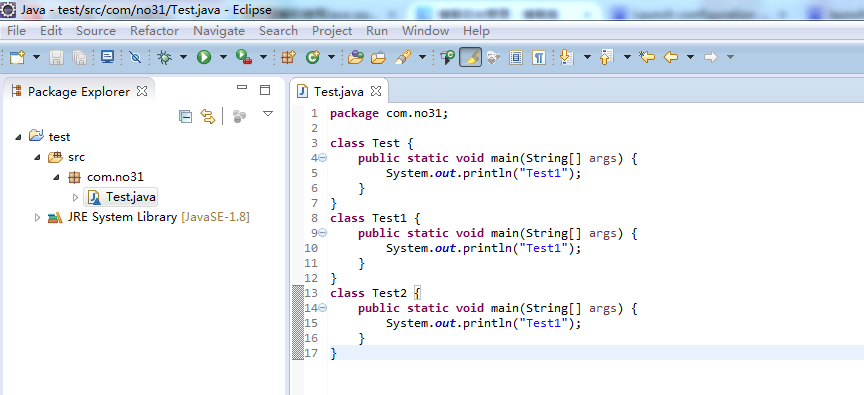This screenshot has height=395, width=864.
Task: Click the Save toolbar icon
Action: point(56,57)
